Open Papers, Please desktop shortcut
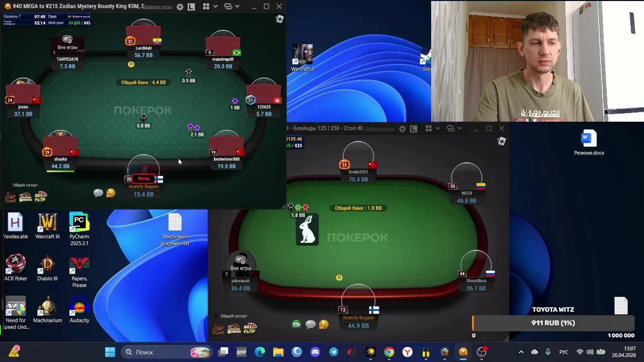The width and height of the screenshot is (644, 362). click(79, 271)
